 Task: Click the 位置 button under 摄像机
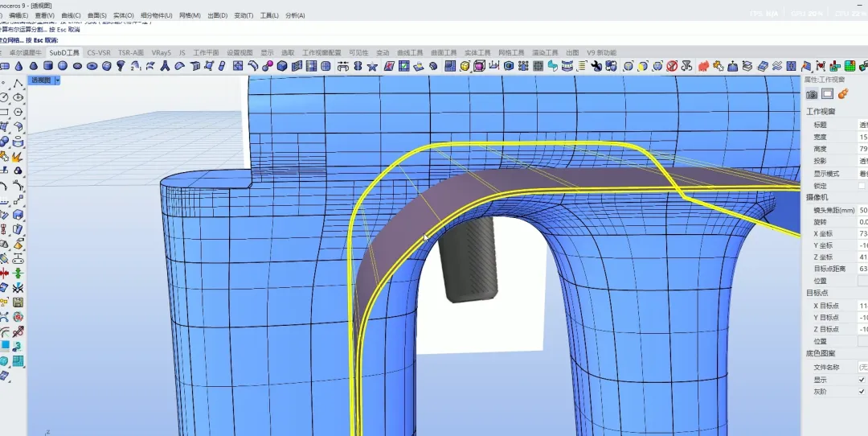(x=862, y=281)
